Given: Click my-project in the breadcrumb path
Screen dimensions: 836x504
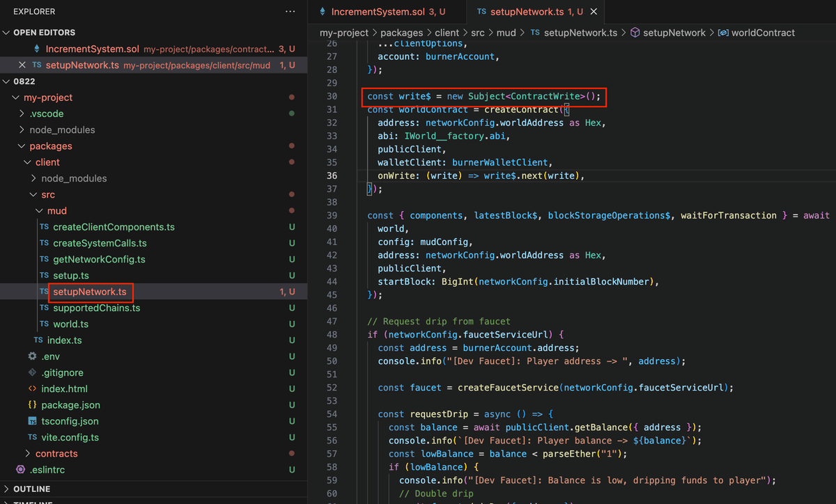Looking at the screenshot, I should pos(344,33).
